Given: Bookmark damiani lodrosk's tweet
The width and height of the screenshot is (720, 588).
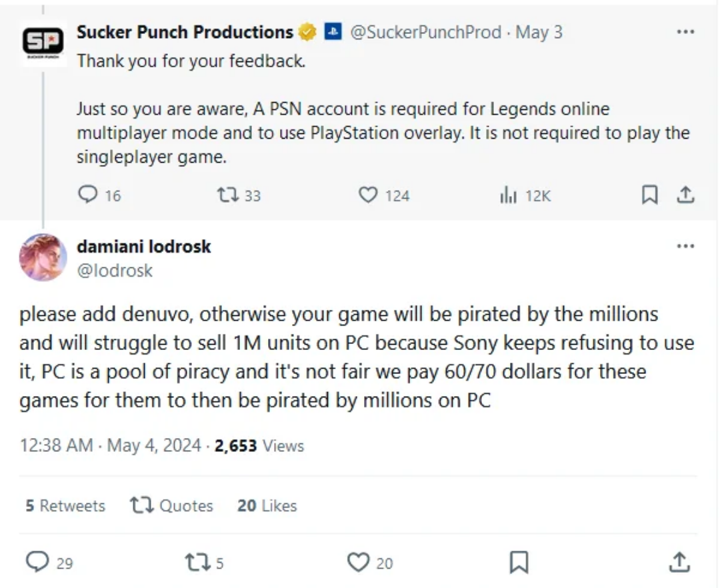Looking at the screenshot, I should pyautogui.click(x=519, y=562).
